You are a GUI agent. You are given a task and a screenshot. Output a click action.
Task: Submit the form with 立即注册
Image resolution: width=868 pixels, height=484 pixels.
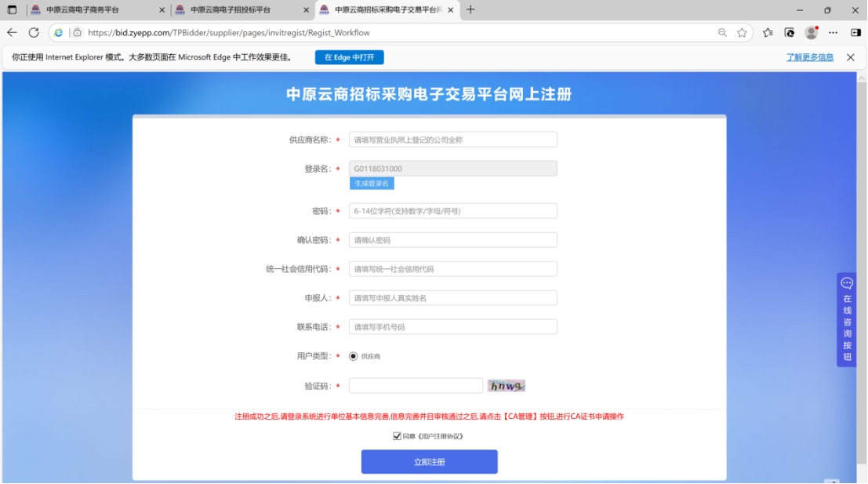429,462
